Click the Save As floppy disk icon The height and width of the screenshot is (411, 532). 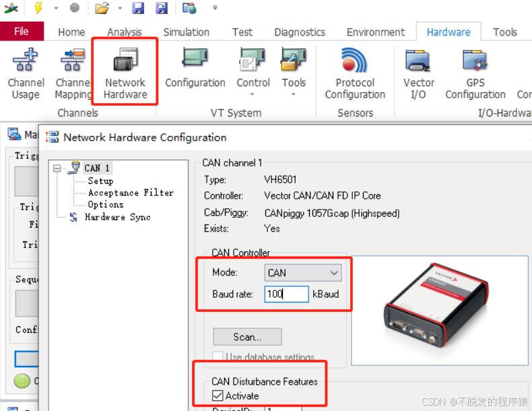tap(162, 7)
